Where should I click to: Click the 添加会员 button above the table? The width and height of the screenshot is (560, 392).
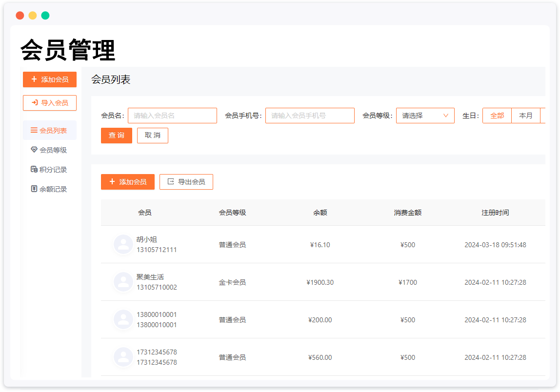[128, 182]
